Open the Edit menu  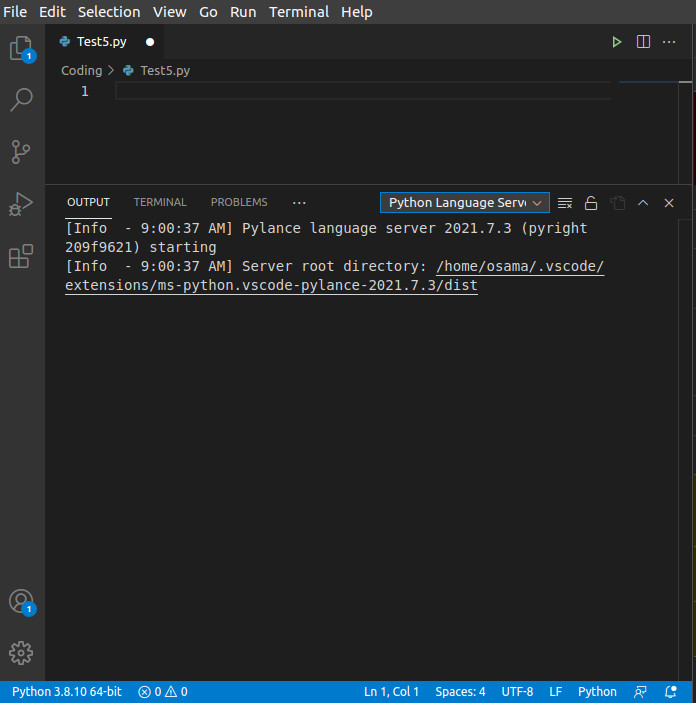click(x=52, y=12)
